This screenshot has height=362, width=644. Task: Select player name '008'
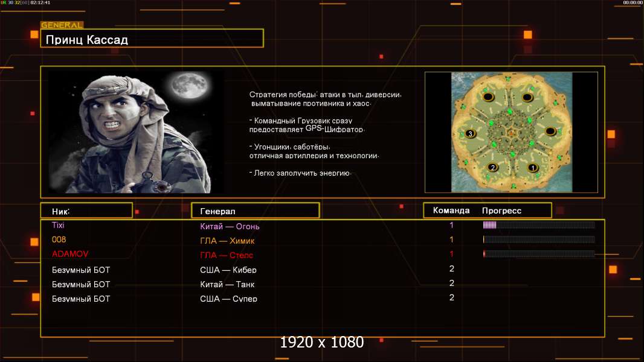pos(59,240)
